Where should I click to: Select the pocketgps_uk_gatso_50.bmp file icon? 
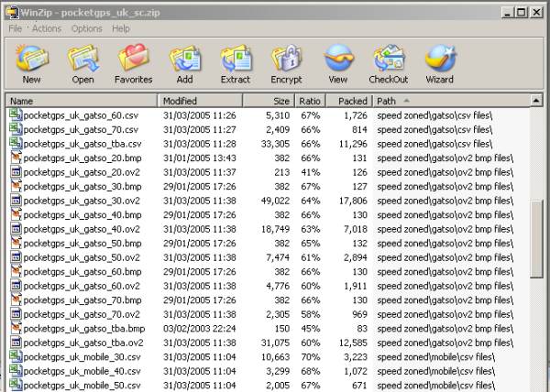pos(16,243)
